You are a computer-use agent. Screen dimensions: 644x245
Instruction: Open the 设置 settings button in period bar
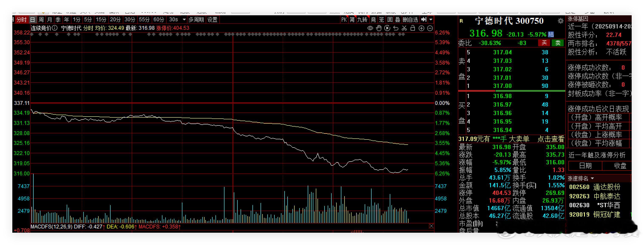[x=213, y=20]
